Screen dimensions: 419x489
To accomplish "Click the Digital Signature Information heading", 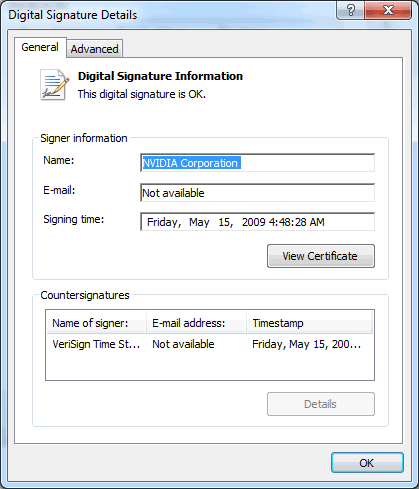I will pyautogui.click(x=160, y=76).
